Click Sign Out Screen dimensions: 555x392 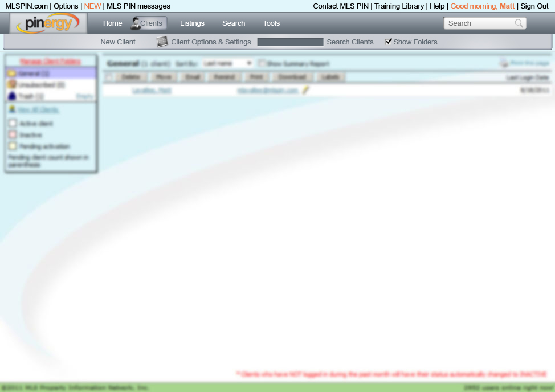[534, 6]
